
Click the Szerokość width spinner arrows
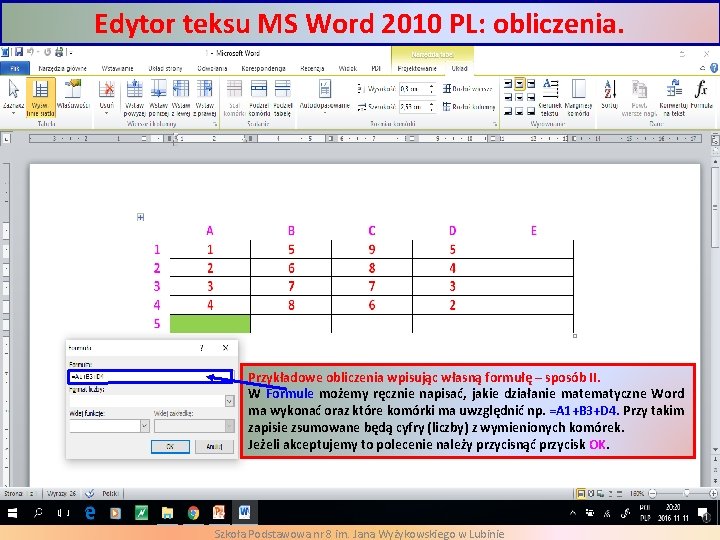431,107
